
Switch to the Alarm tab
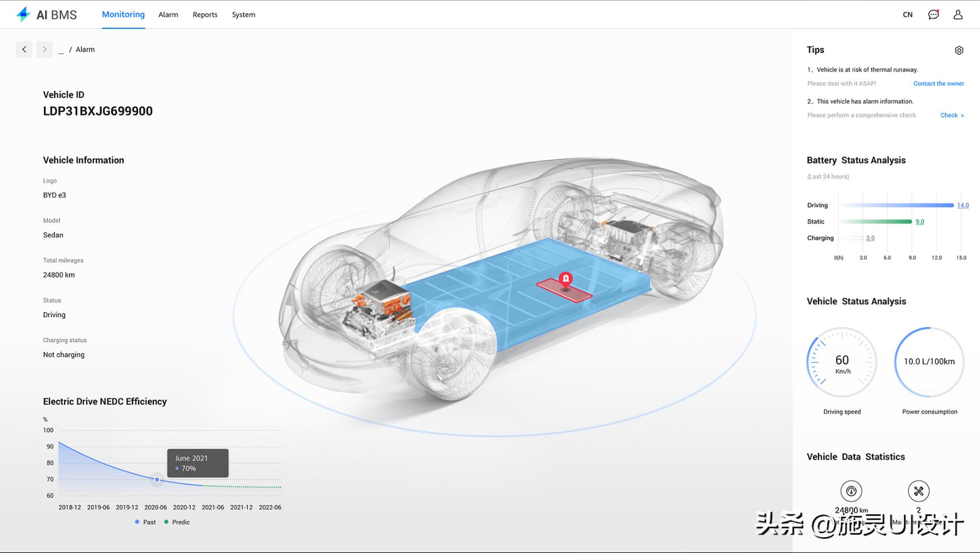tap(168, 14)
